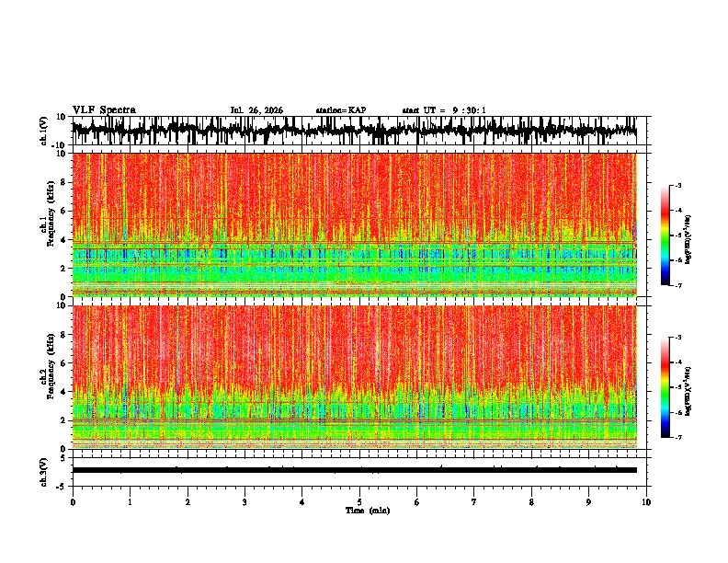
Task: Click the 10 minute tick label
Action: click(646, 502)
